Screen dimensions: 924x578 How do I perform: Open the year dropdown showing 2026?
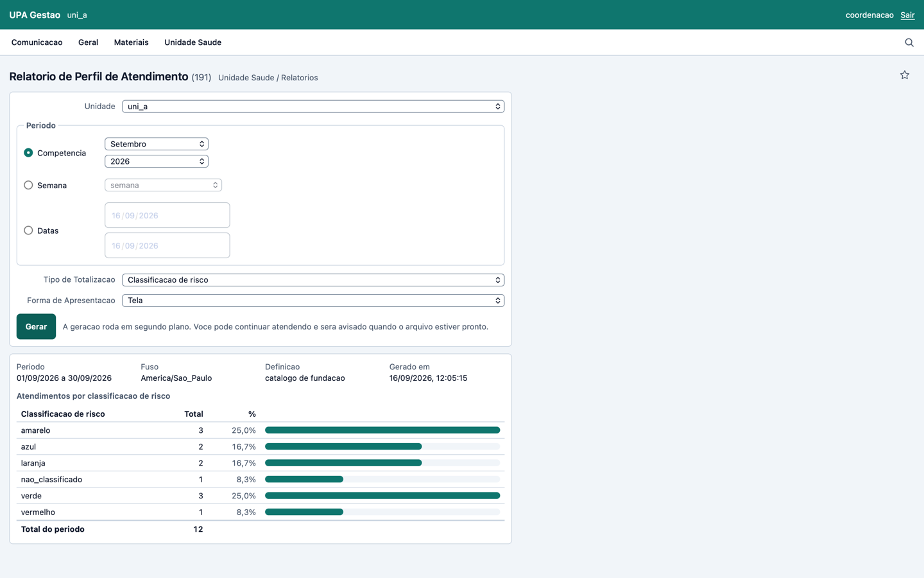click(x=157, y=161)
